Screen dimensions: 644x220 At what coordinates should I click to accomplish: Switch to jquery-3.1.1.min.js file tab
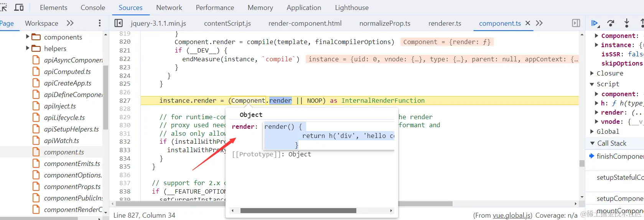[x=158, y=23]
